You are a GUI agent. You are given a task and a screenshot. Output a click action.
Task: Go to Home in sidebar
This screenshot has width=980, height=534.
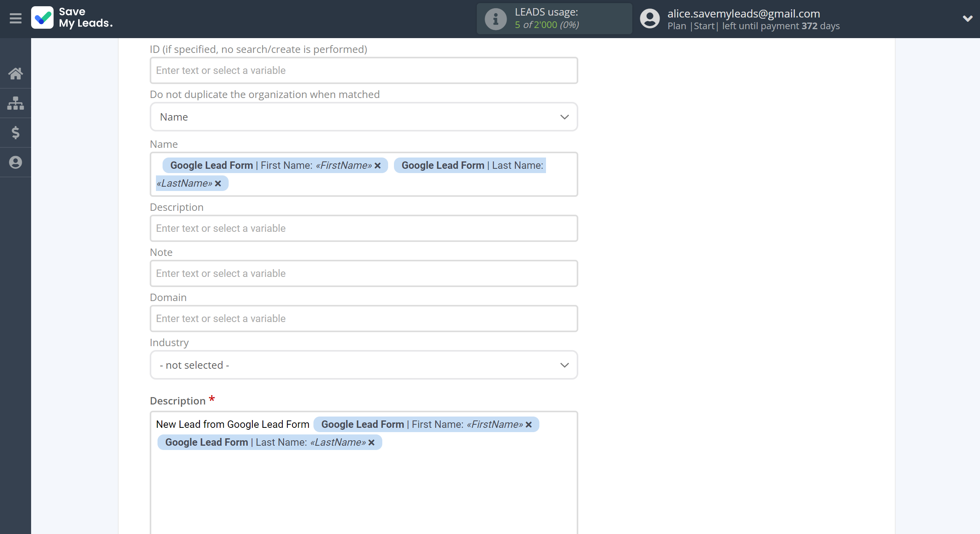coord(16,74)
